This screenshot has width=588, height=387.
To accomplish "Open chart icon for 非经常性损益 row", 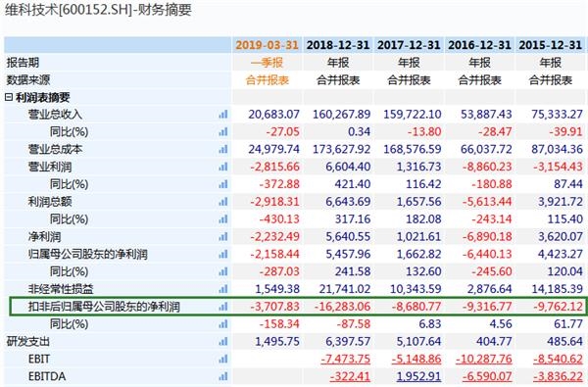I will [x=223, y=289].
